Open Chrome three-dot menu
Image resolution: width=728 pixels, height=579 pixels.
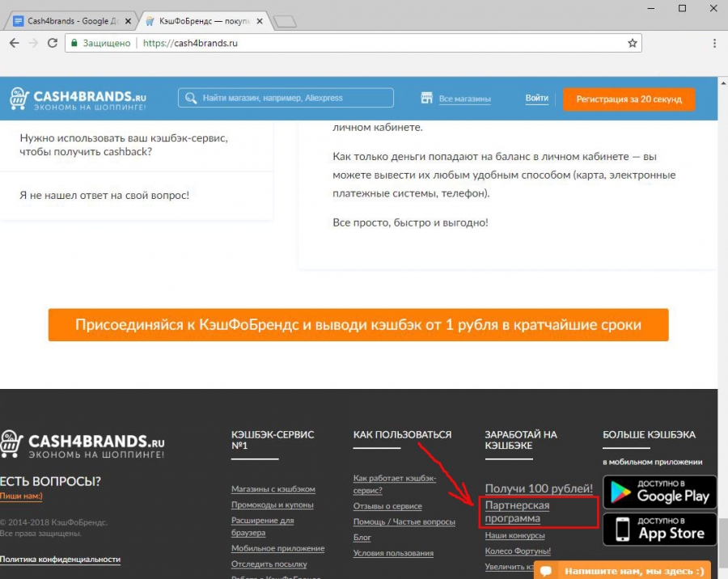click(714, 43)
